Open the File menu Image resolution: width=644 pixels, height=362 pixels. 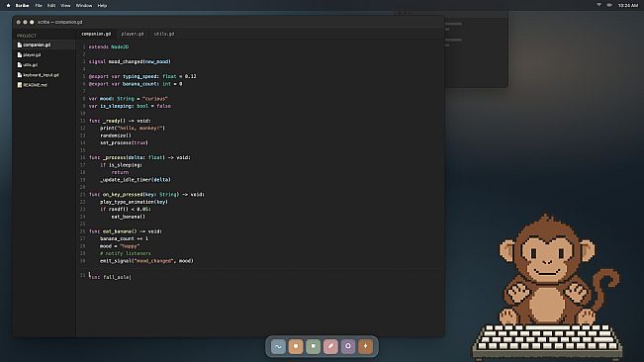tap(39, 5)
